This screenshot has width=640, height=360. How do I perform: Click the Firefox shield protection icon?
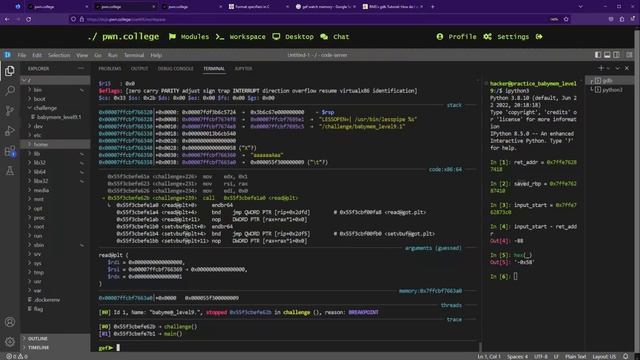(73, 19)
